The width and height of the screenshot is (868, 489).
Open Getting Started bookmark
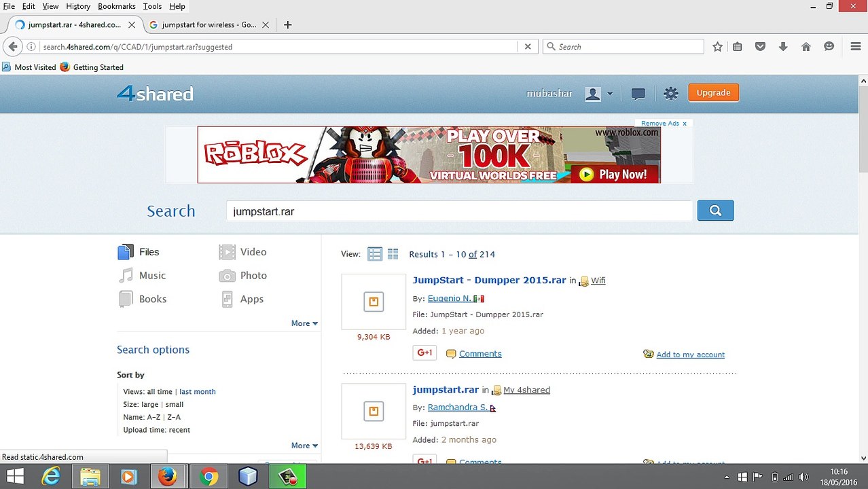pyautogui.click(x=92, y=67)
